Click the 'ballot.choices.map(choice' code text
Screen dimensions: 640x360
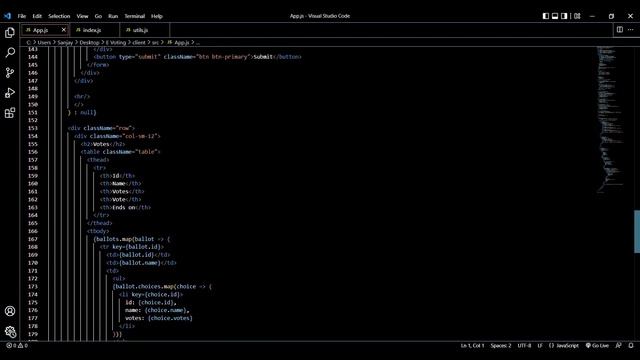[x=156, y=287]
